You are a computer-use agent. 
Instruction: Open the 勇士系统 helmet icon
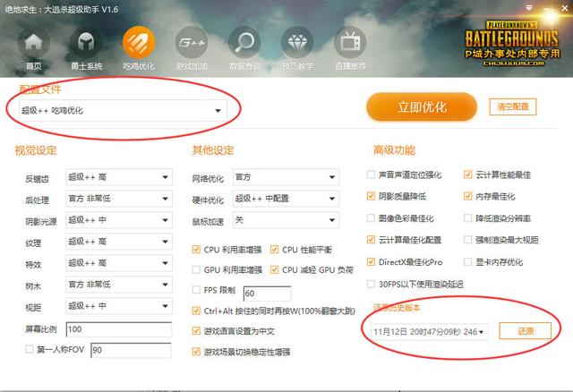click(x=86, y=43)
